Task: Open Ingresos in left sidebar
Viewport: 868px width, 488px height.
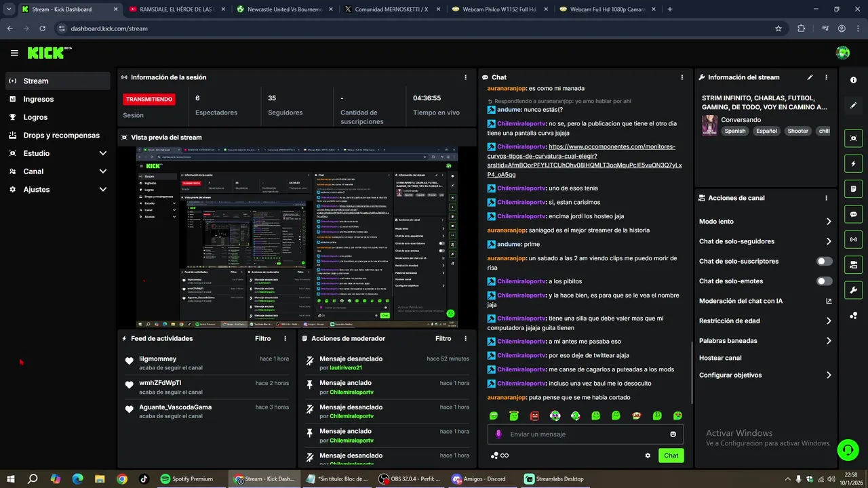Action: point(58,99)
